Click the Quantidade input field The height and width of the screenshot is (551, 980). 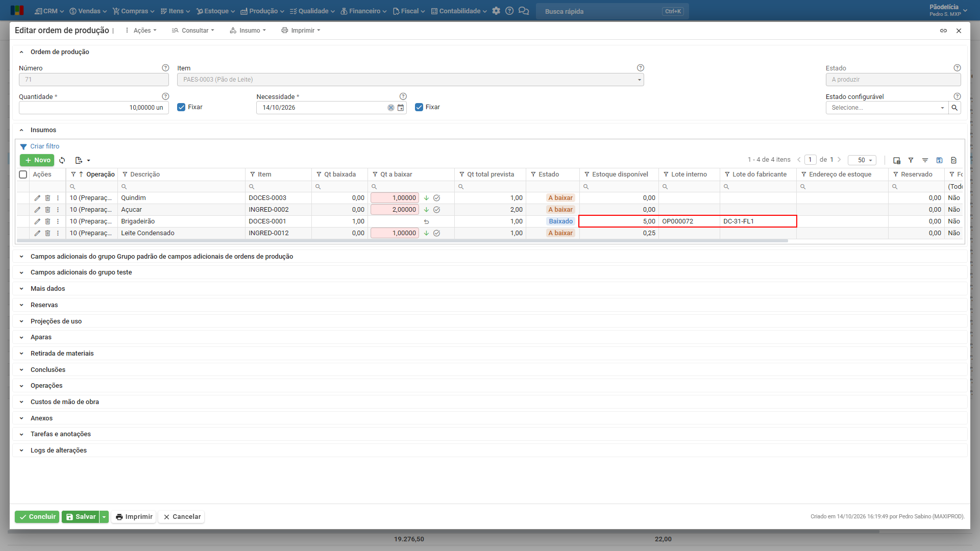[94, 108]
